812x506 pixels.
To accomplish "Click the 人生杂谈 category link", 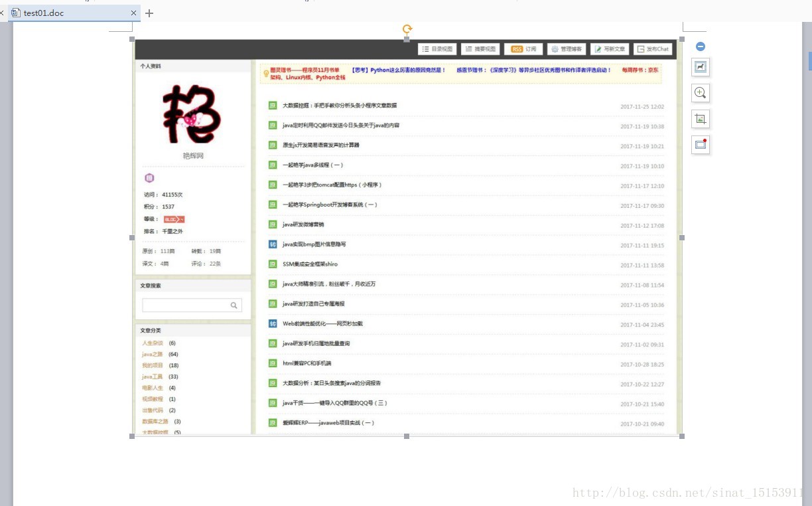I will [153, 343].
